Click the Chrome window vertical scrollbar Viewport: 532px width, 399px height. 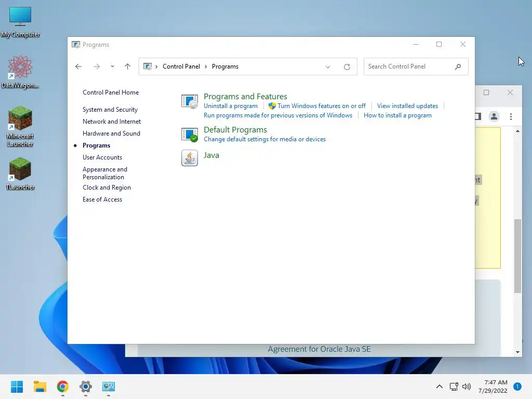click(x=517, y=256)
